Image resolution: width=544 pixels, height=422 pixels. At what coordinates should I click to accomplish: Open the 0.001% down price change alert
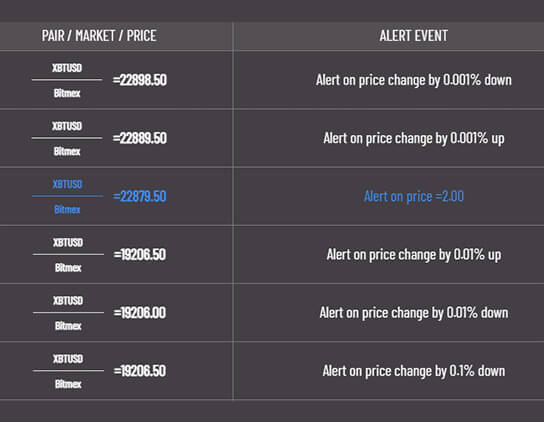coord(414,80)
